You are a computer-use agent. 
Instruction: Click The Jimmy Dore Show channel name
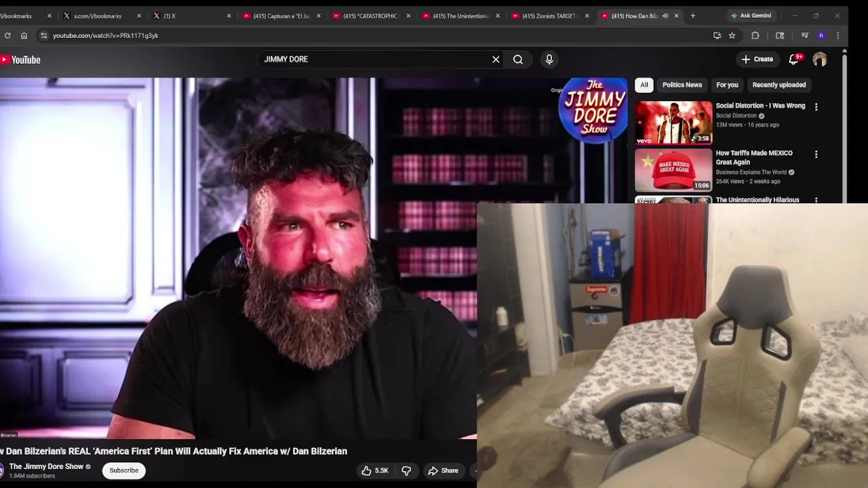pos(46,466)
